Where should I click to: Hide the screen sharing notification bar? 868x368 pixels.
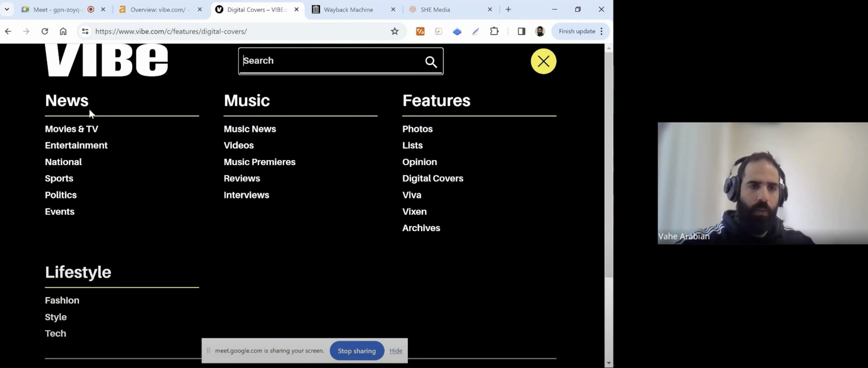coord(396,351)
